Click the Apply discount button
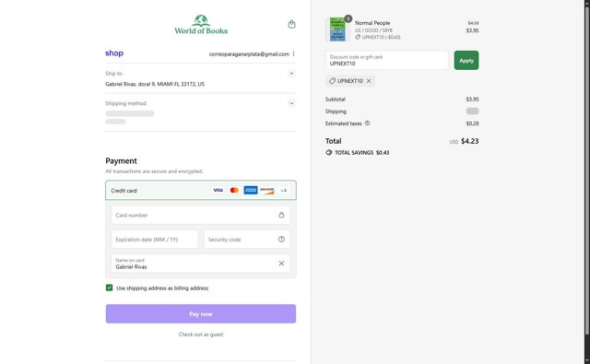This screenshot has width=590, height=364. [466, 61]
